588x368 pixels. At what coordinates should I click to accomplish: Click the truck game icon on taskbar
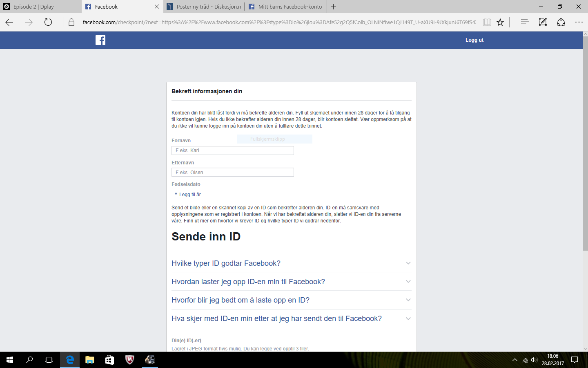150,360
